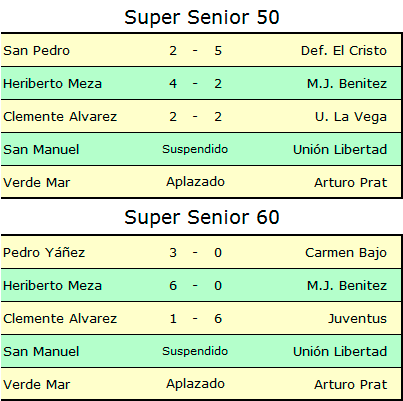Screen dimensions: 403x401
Task: Click the Carmen Bajo team name
Action: 346,253
